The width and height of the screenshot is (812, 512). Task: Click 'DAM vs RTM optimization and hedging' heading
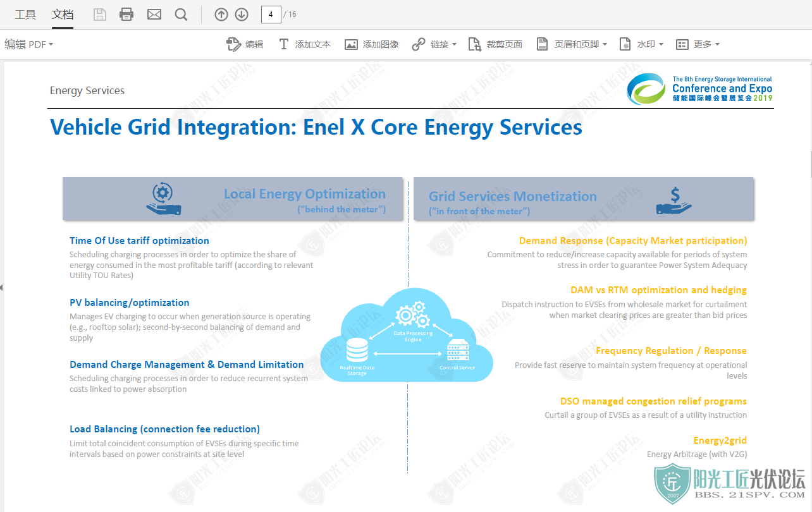pos(658,290)
